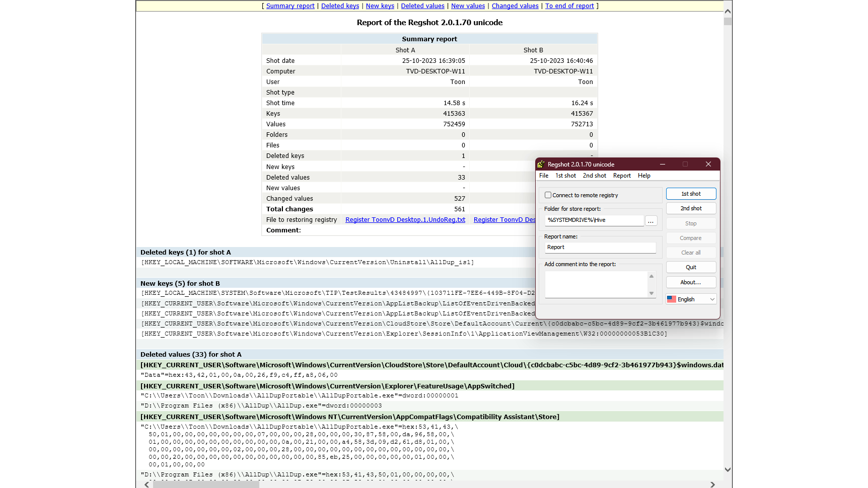
Task: Click the Shot B date 25-10-2023 16:40:46
Action: point(561,61)
